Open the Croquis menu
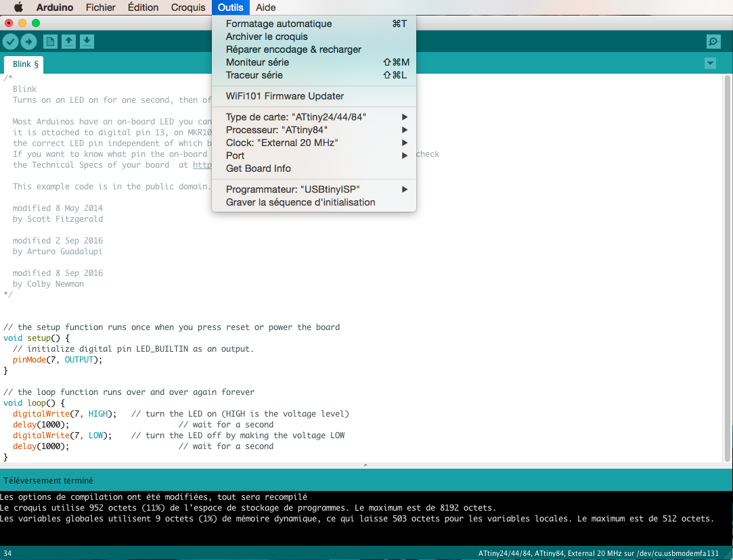Image resolution: width=733 pixels, height=560 pixels. [188, 7]
